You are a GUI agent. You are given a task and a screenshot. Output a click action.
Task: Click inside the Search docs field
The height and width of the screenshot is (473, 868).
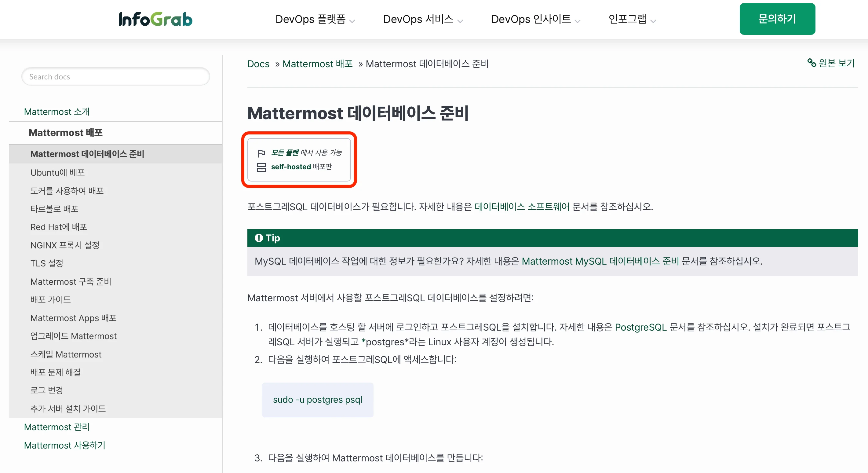pyautogui.click(x=115, y=76)
